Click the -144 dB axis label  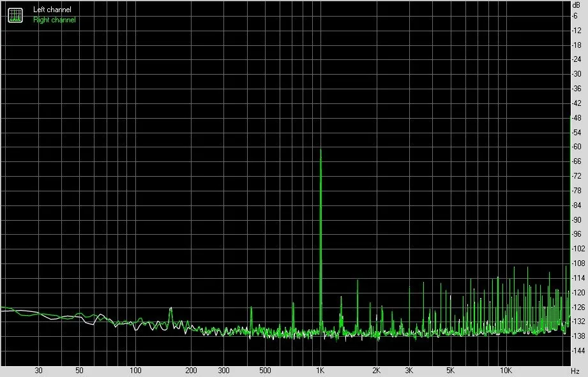pos(578,351)
